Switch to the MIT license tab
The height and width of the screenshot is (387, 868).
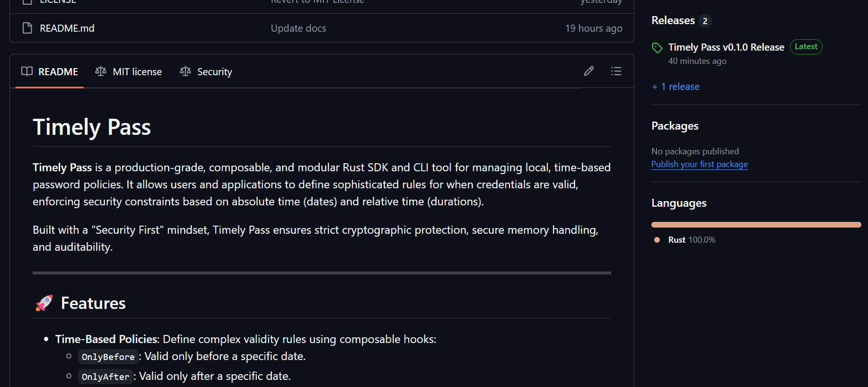click(x=137, y=72)
